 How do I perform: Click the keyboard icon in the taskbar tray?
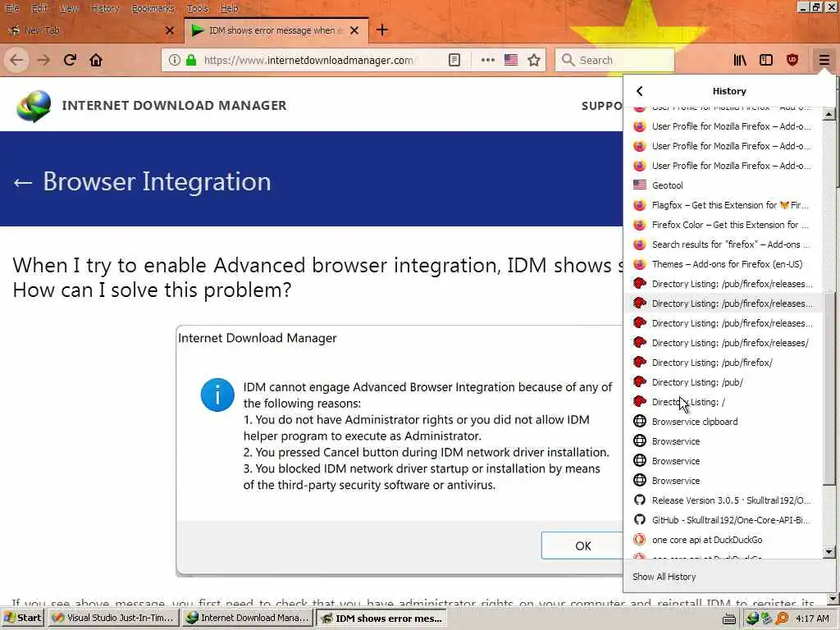729,619
